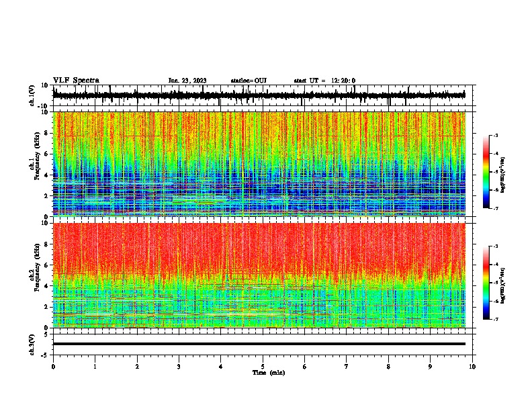Image resolution: width=532 pixels, height=411 pixels.
Task: Click time axis tick label "7"
Action: tap(347, 367)
